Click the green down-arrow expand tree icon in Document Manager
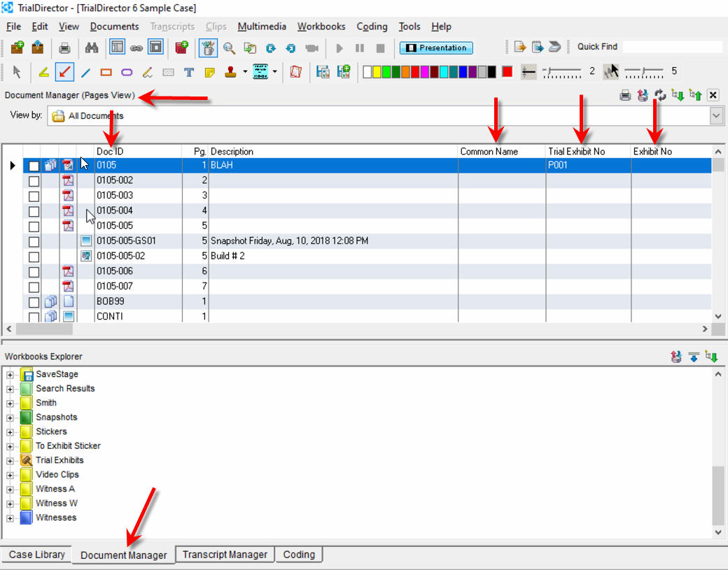This screenshot has height=570, width=728. (678, 96)
